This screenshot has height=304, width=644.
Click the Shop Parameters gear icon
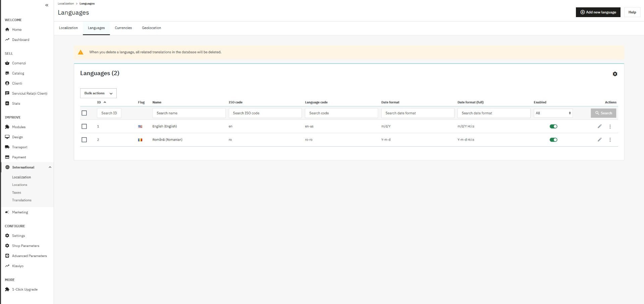click(x=7, y=246)
